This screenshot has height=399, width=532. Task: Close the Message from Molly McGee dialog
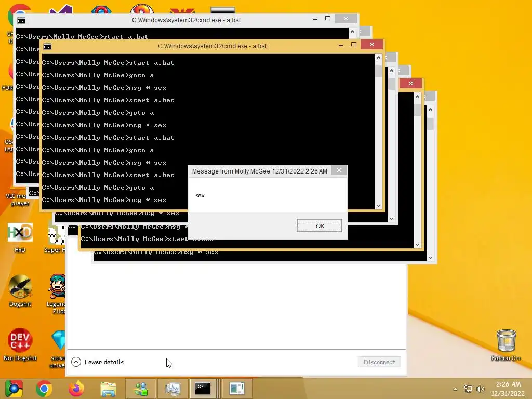tap(339, 170)
